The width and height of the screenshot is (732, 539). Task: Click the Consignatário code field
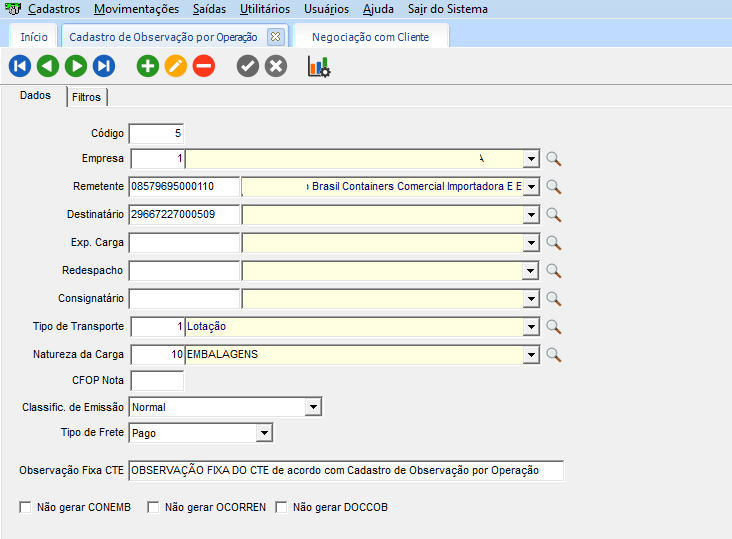[x=184, y=299]
